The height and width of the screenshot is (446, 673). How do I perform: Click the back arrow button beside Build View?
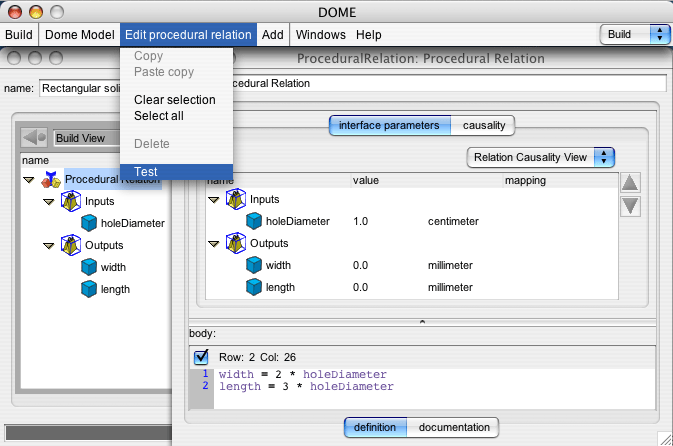point(34,138)
